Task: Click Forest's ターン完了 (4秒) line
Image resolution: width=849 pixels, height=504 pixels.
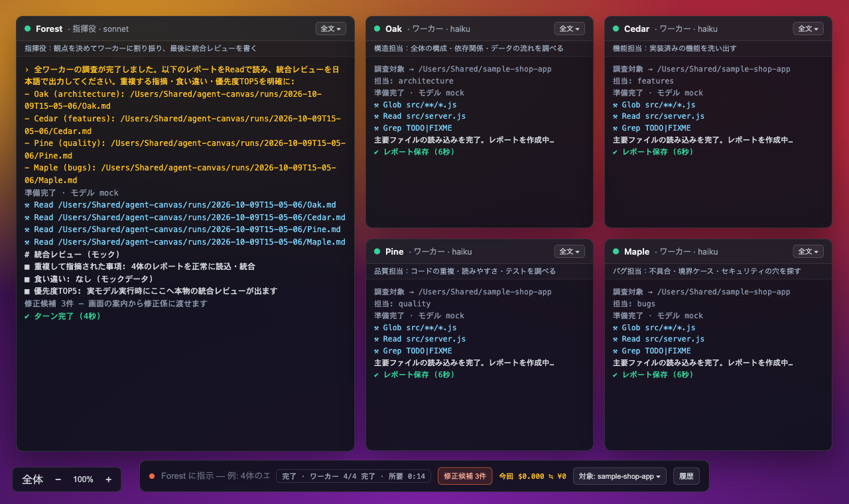Action: pos(63,316)
